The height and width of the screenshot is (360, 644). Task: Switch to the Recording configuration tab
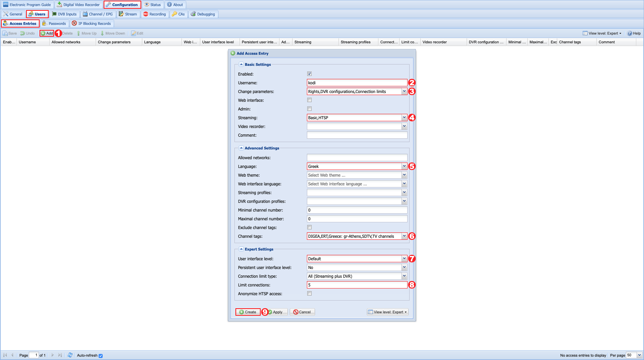pos(154,14)
